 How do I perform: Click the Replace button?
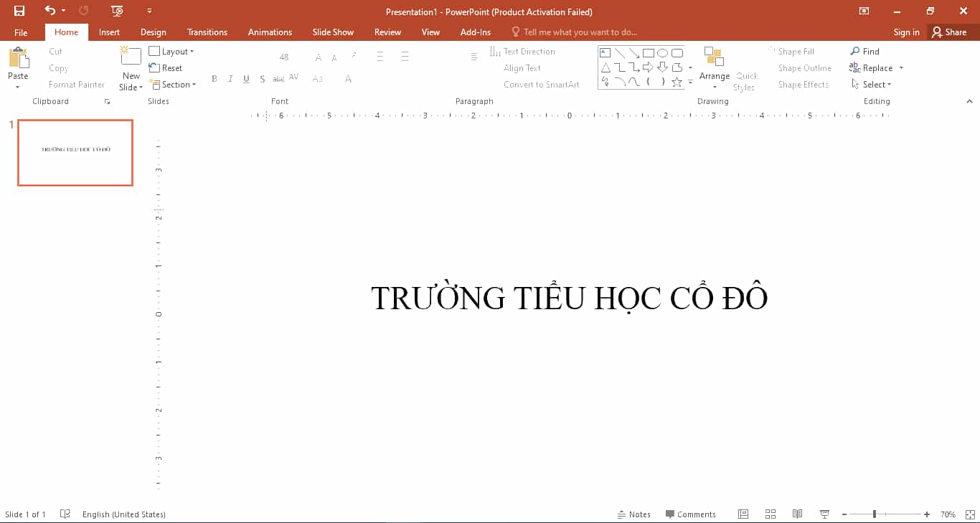[871, 68]
